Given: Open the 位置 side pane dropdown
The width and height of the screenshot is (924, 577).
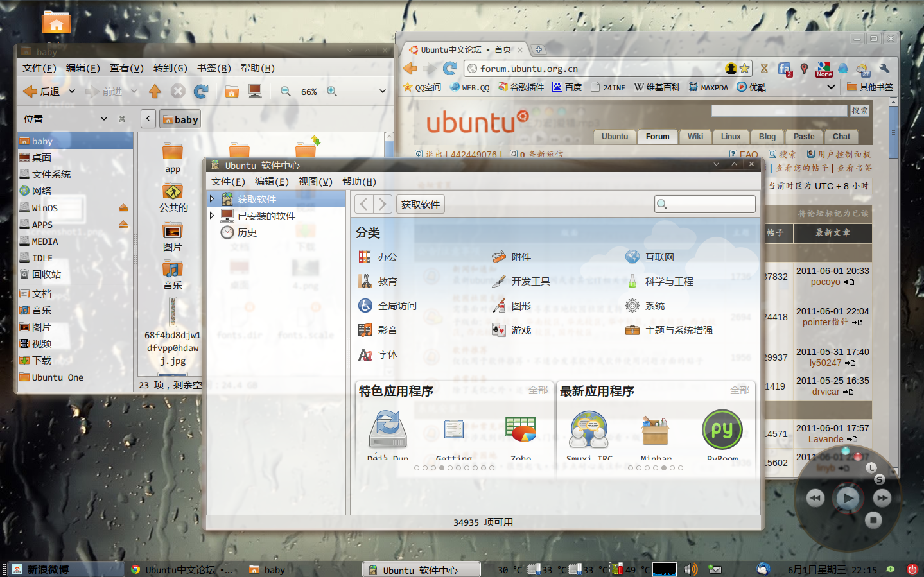Looking at the screenshot, I should 104,119.
